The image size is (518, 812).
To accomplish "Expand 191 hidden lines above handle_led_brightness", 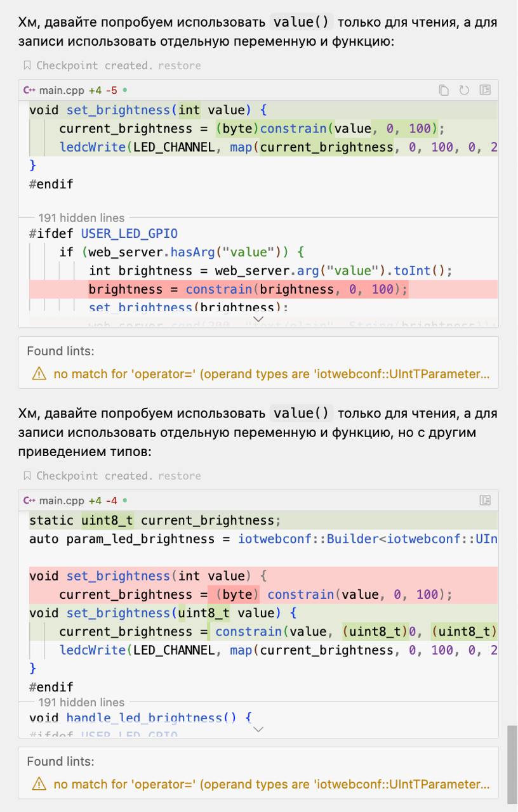I will [81, 702].
